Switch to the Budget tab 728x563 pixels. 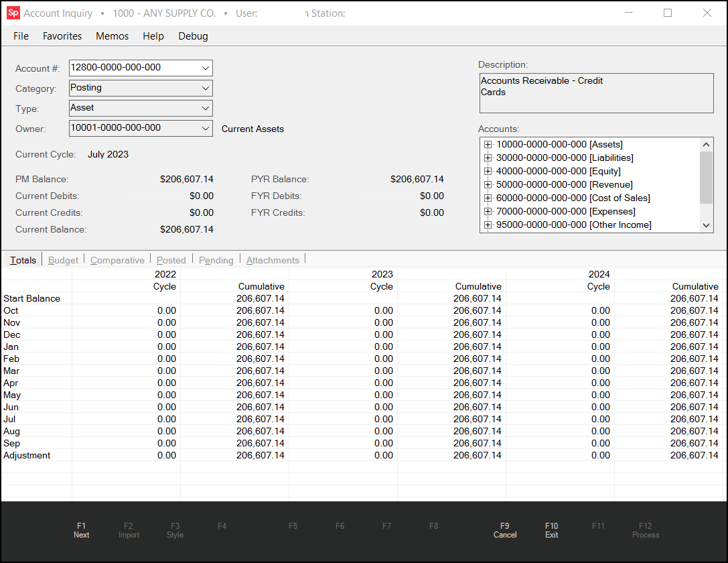pyautogui.click(x=62, y=259)
